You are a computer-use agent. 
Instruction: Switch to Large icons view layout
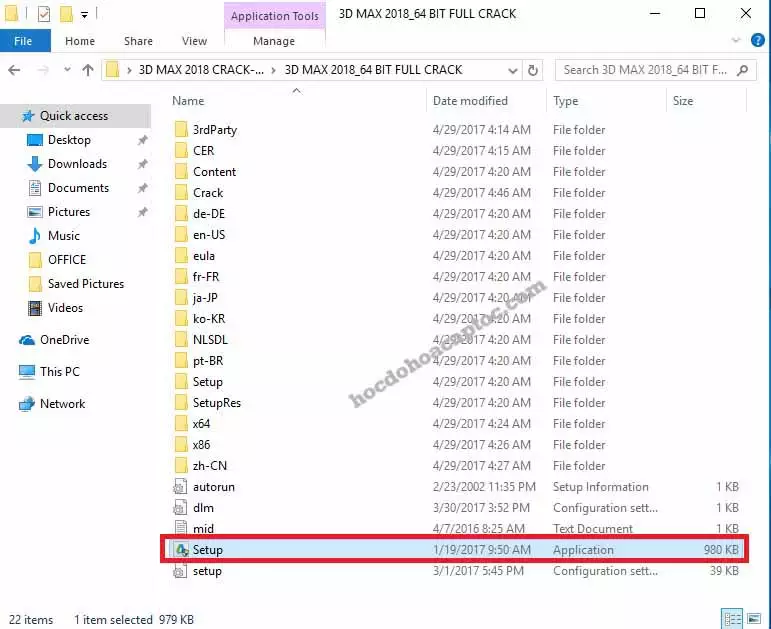pyautogui.click(x=754, y=619)
